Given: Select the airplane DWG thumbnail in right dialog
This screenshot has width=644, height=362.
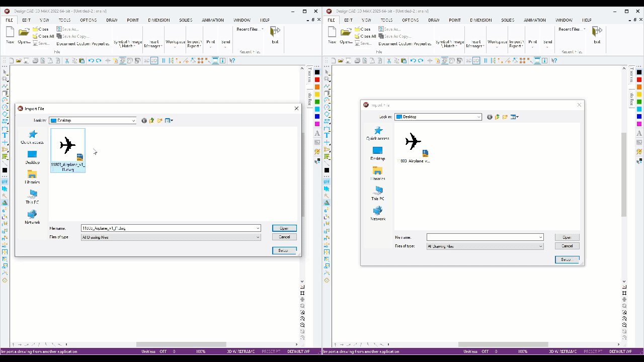Looking at the screenshot, I should [x=413, y=147].
